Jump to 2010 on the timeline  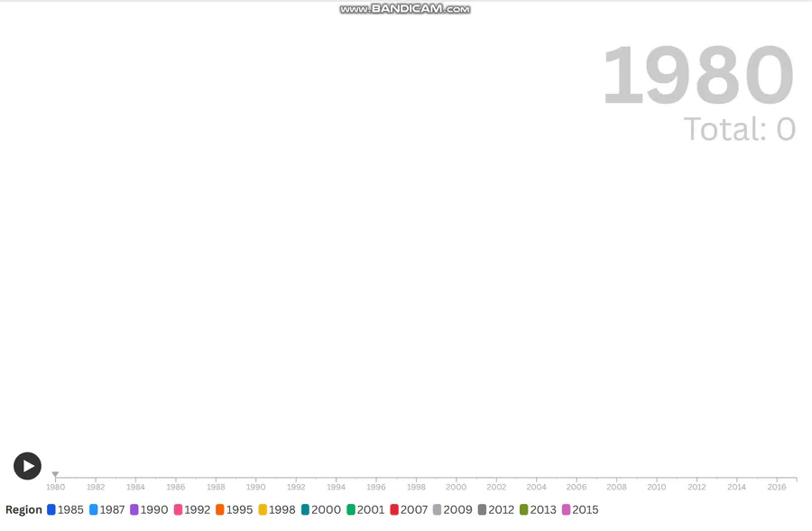pos(657,487)
